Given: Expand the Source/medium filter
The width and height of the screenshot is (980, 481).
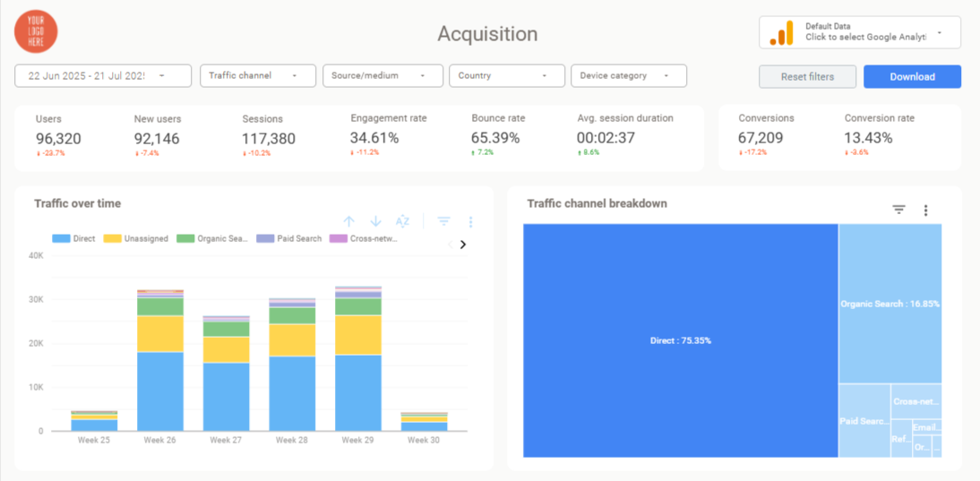Looking at the screenshot, I should 383,75.
